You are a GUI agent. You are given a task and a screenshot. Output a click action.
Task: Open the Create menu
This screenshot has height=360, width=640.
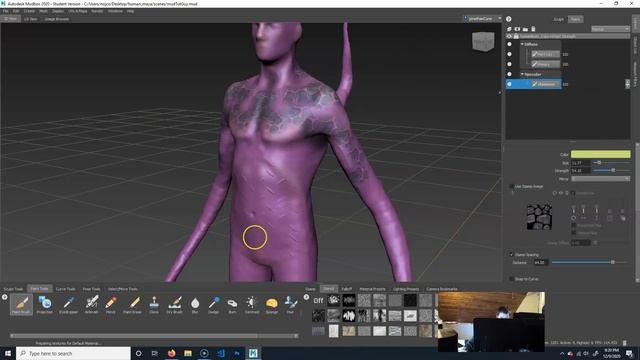[x=29, y=11]
